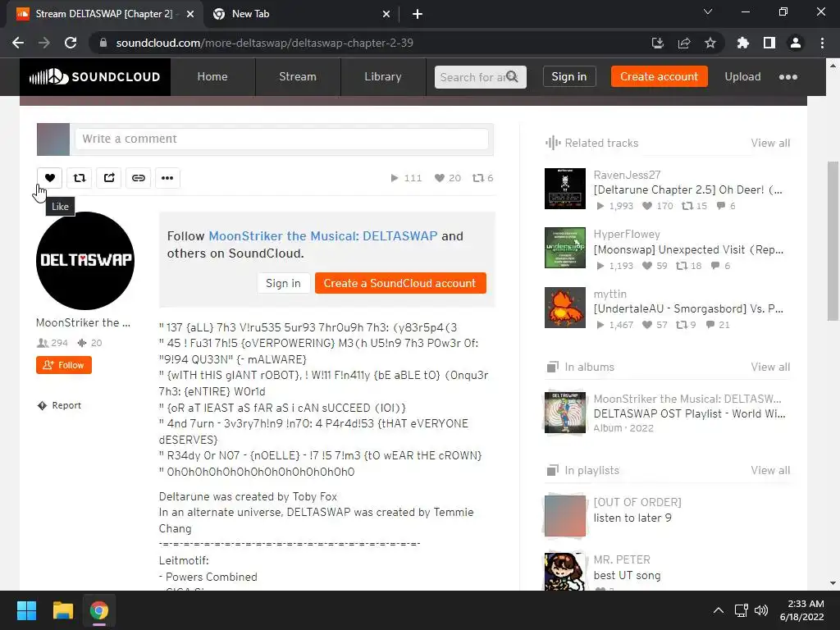Open the DELTASWAP profile avatar
This screenshot has height=630, width=840.
click(85, 260)
